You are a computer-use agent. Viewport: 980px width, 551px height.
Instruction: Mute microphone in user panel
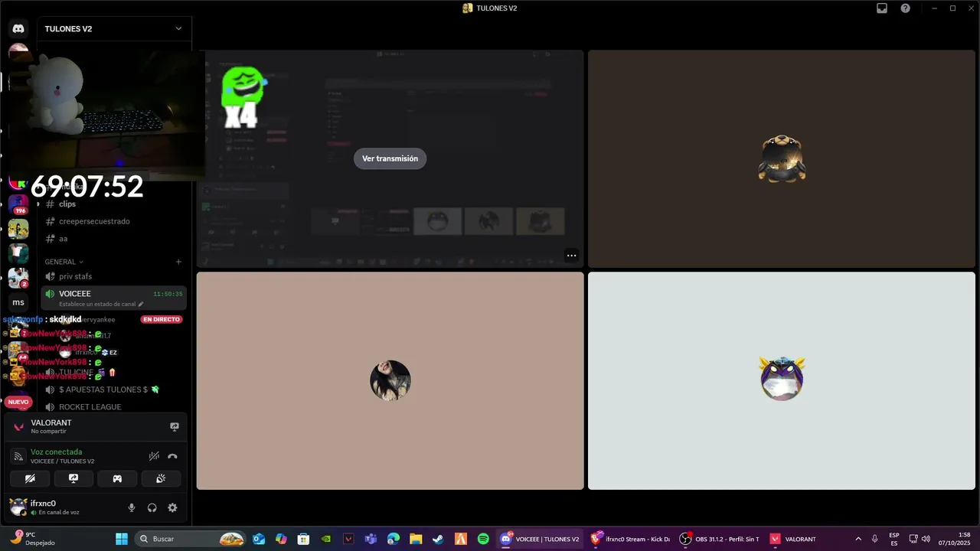pos(132,507)
